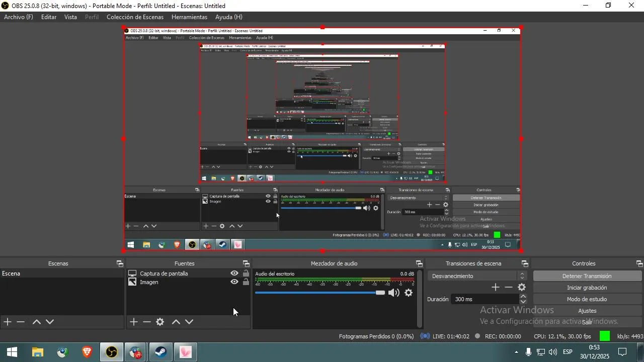Open the Herramientas menu
Viewport: 644px width, 362px height.
click(189, 17)
